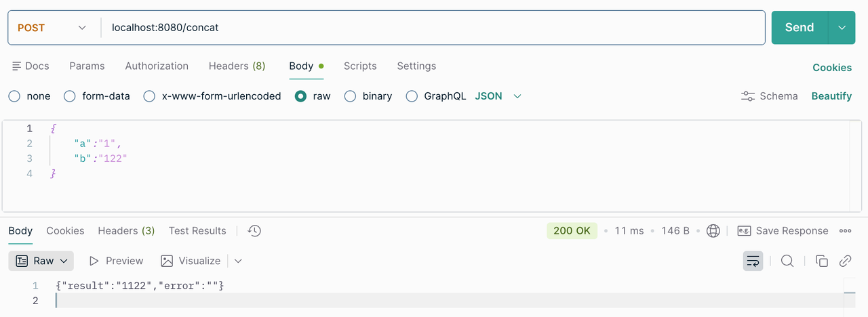Toggle the wrap lines icon in response
This screenshot has height=317, width=868.
coord(753,261)
